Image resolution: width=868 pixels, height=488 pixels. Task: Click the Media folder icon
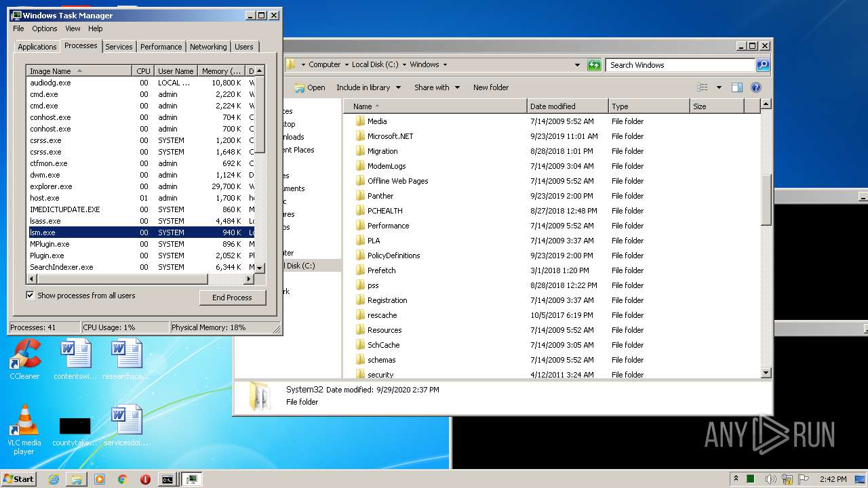[x=361, y=121]
